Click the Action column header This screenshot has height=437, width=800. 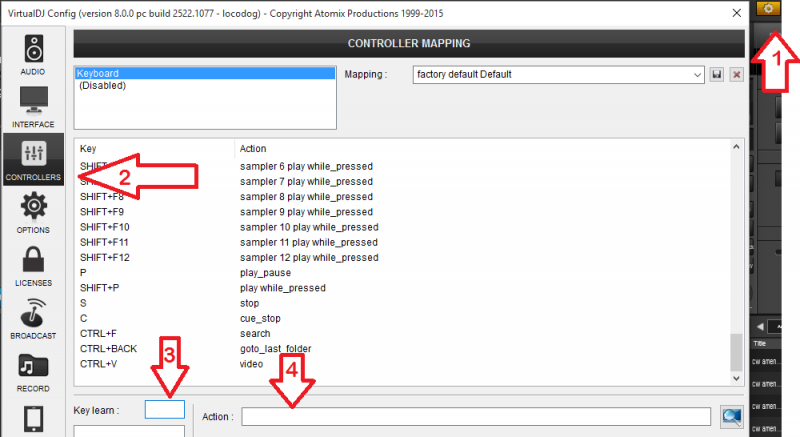[x=253, y=148]
